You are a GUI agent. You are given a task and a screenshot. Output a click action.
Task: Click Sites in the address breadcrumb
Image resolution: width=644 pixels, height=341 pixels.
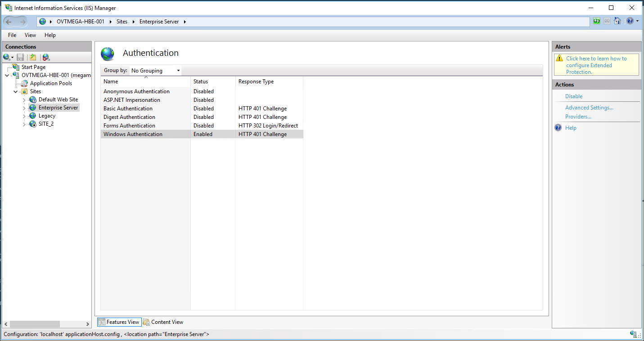coord(122,22)
